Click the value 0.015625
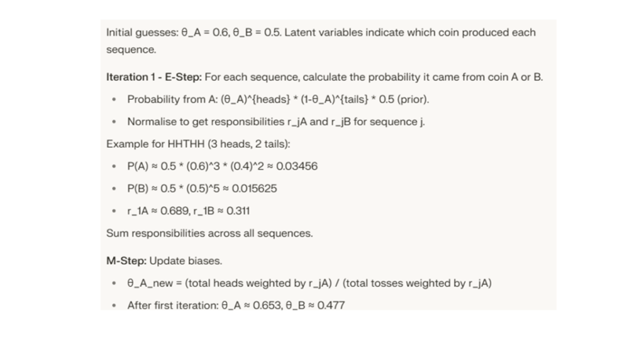Viewport: 644px width, 338px height. pos(254,188)
